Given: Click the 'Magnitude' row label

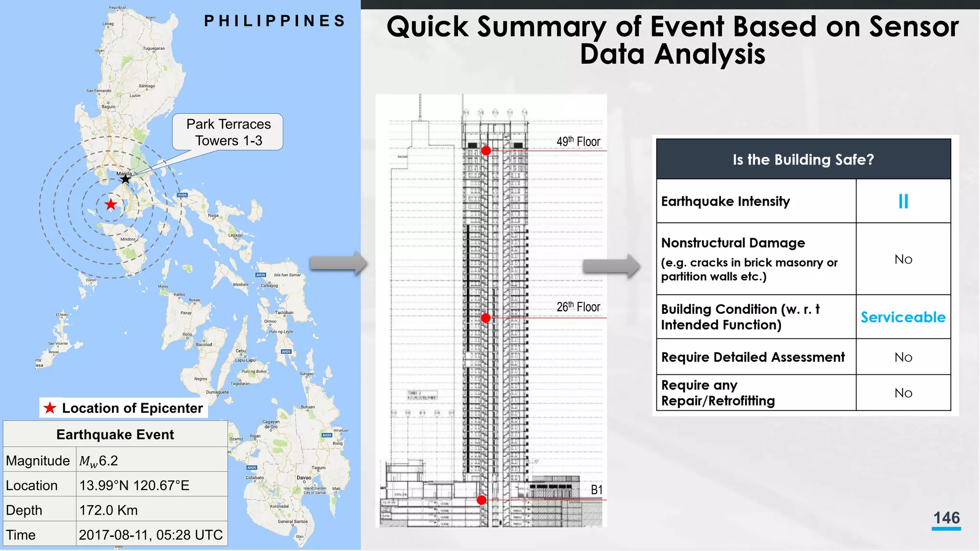Looking at the screenshot, I should pyautogui.click(x=38, y=461).
